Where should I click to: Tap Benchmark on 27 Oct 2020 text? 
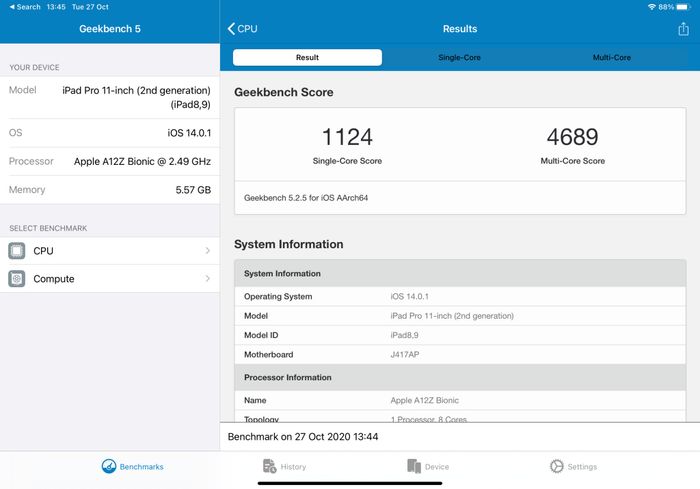coord(303,436)
